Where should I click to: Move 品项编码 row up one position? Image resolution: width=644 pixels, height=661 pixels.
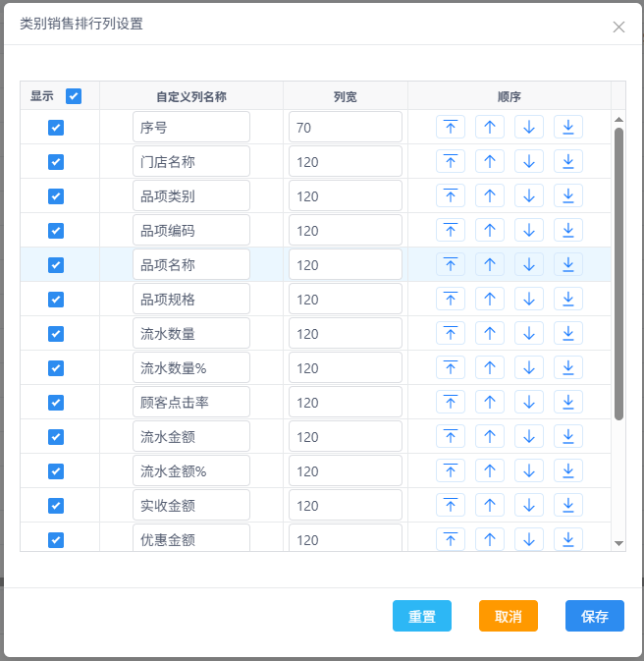489,230
